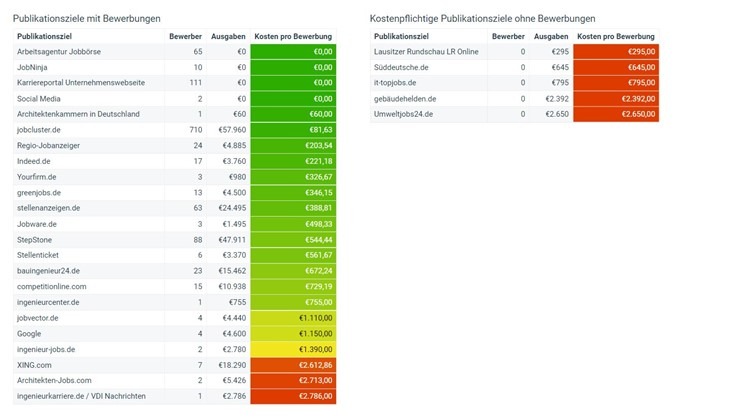Click the 'Publikationsziele mit Bewerbungen' title

click(87, 19)
